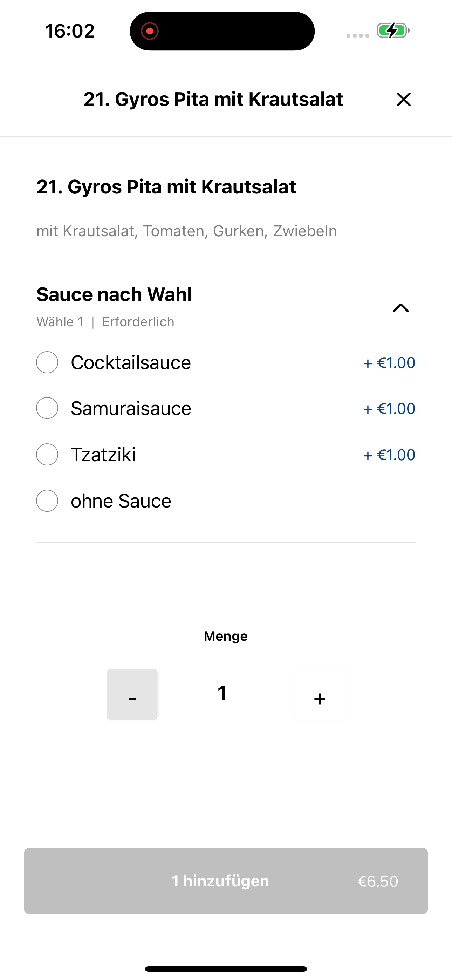Tap the cellular signal dots icon

click(358, 35)
